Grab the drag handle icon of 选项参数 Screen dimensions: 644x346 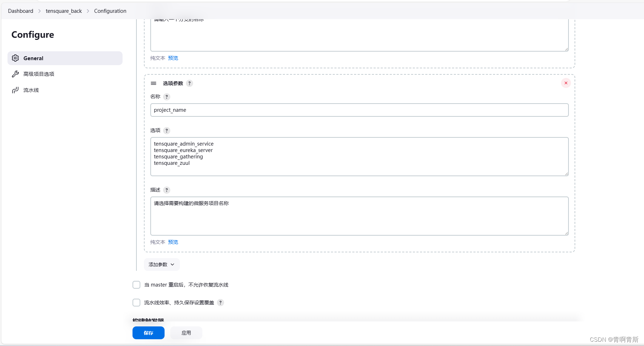point(154,83)
